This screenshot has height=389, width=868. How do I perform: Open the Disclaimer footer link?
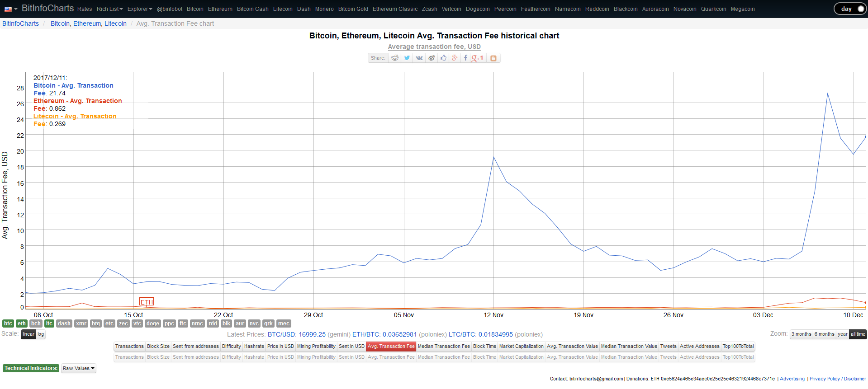[855, 379]
